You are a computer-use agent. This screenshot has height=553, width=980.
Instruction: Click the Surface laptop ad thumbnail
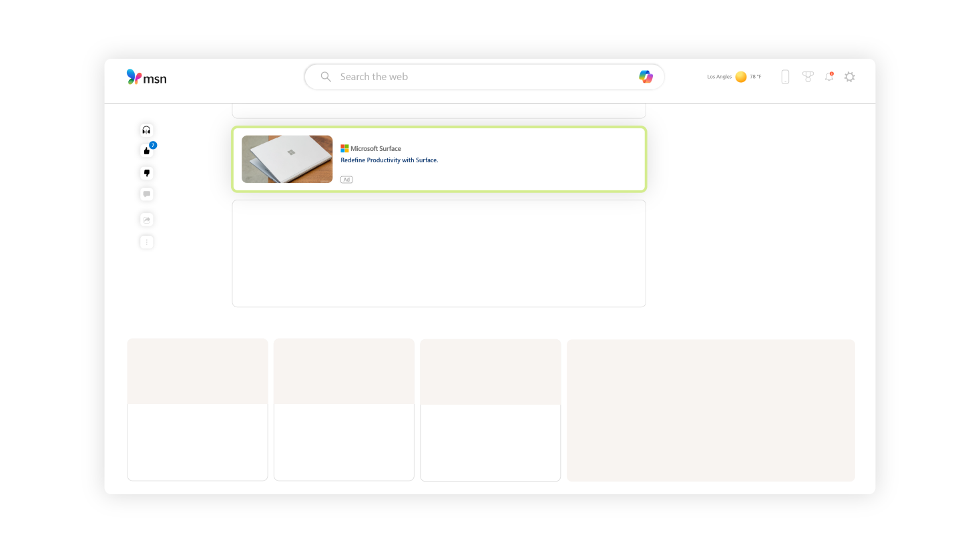click(x=287, y=159)
